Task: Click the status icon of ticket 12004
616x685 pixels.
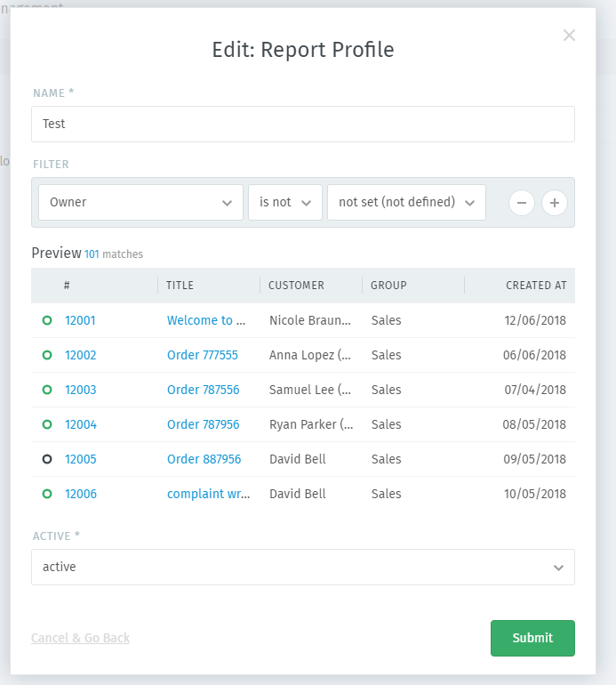Action: (47, 424)
